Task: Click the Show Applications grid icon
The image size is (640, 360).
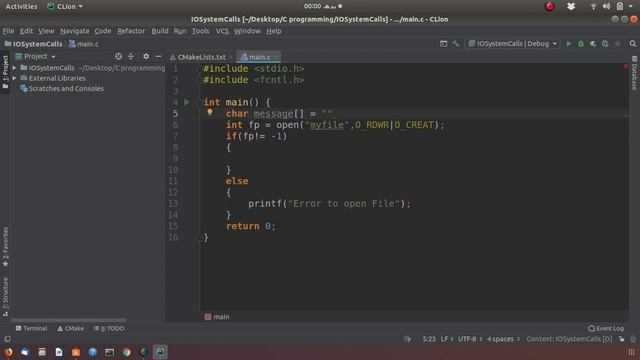Action: (x=631, y=352)
